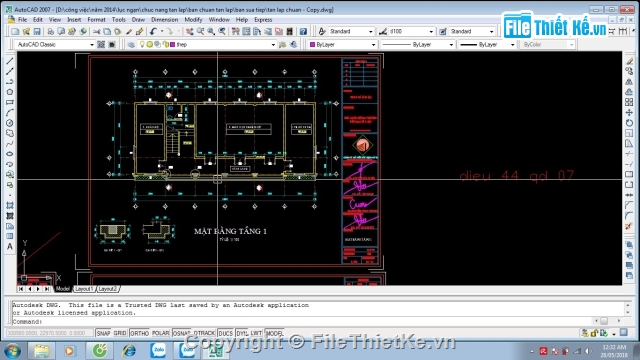Select the Multiline Text A tool
The width and height of the screenshot is (640, 360).
click(x=10, y=247)
